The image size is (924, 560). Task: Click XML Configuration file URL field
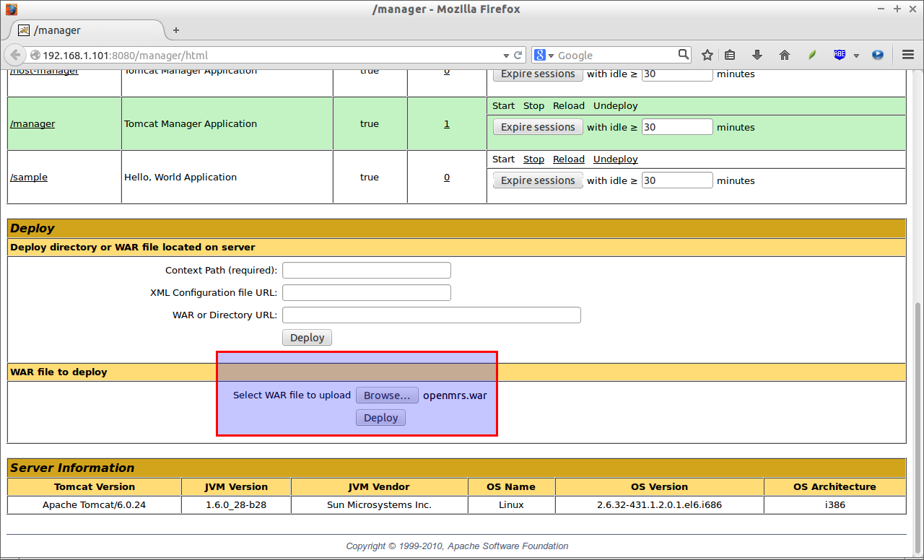tap(367, 293)
